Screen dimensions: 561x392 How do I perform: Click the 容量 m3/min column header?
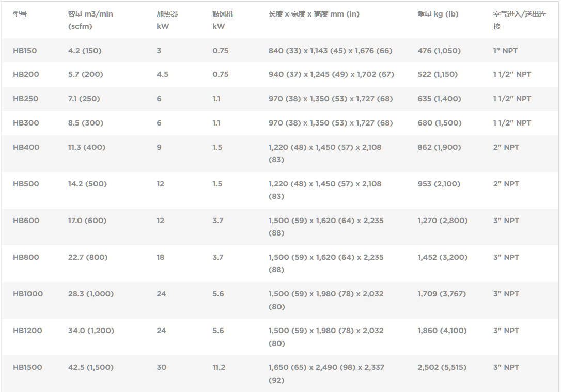(x=90, y=20)
